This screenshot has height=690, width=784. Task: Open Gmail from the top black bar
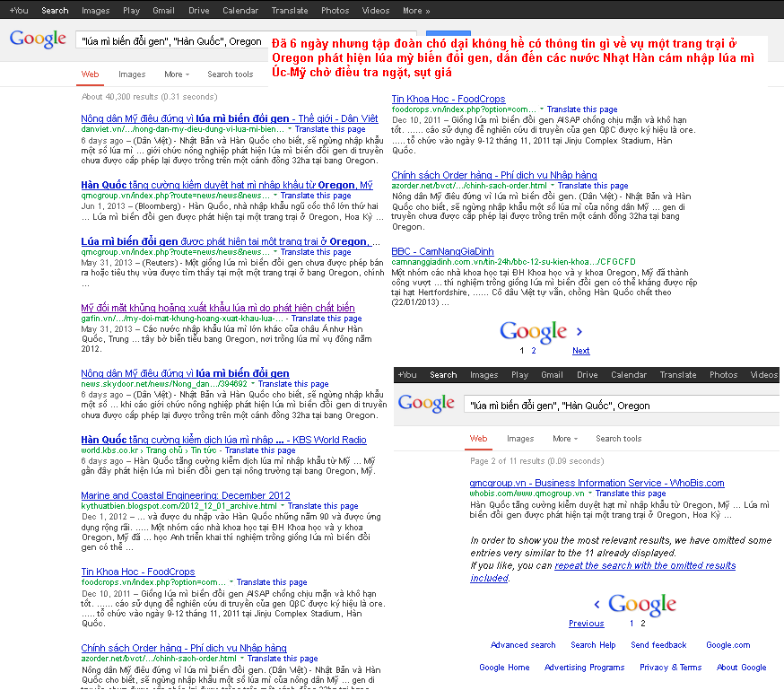pyautogui.click(x=163, y=10)
